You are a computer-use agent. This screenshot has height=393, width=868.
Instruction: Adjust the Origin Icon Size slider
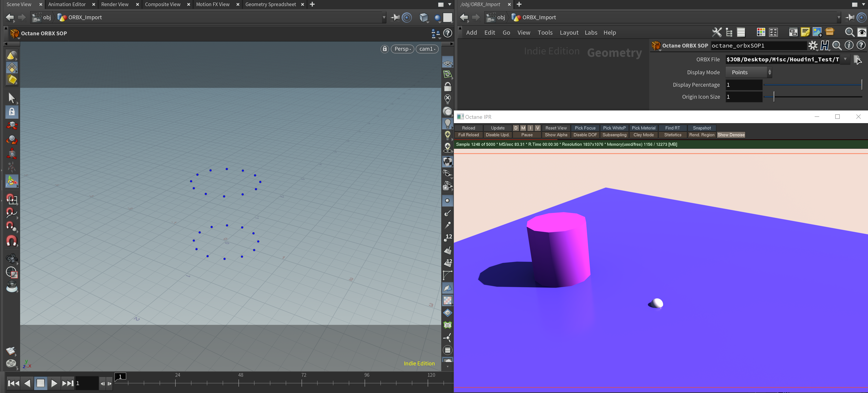click(774, 97)
